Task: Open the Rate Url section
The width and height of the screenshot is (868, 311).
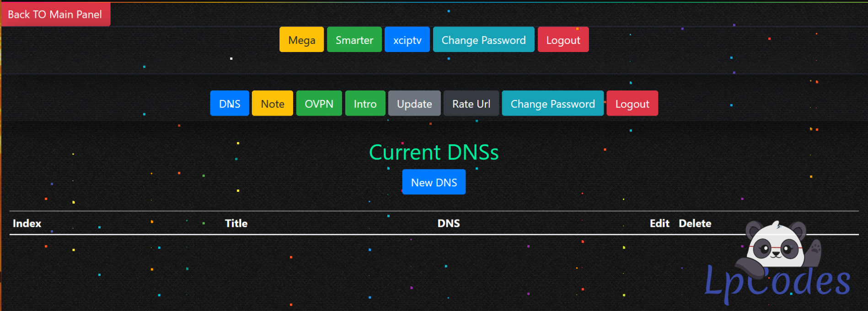Action: [471, 104]
